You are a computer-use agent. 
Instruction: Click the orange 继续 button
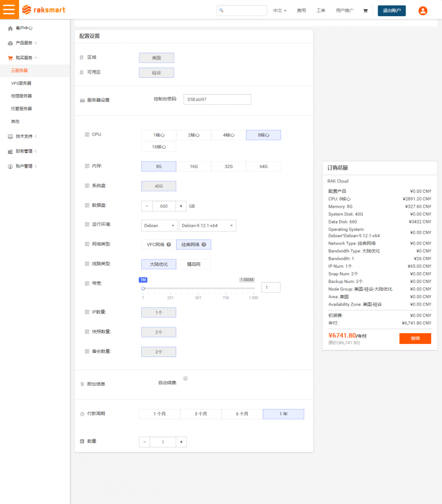pyautogui.click(x=415, y=339)
